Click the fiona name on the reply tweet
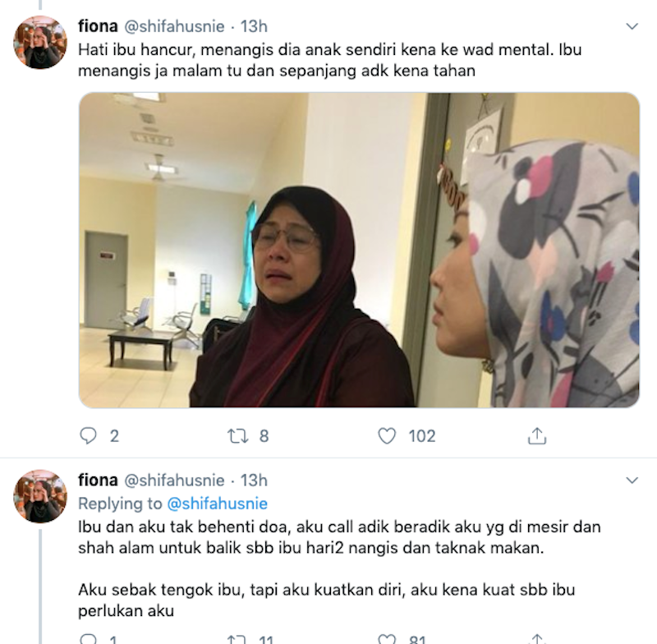The image size is (657, 644). point(98,481)
